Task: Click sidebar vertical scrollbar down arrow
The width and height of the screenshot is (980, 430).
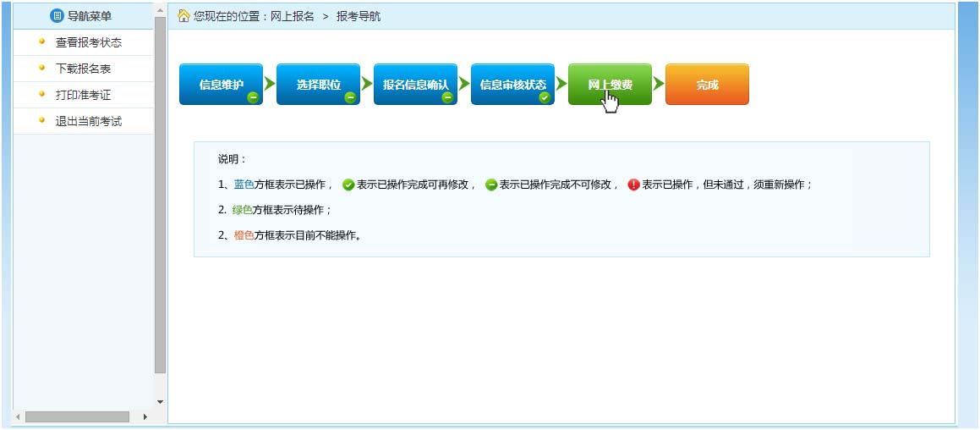Action: tap(160, 401)
